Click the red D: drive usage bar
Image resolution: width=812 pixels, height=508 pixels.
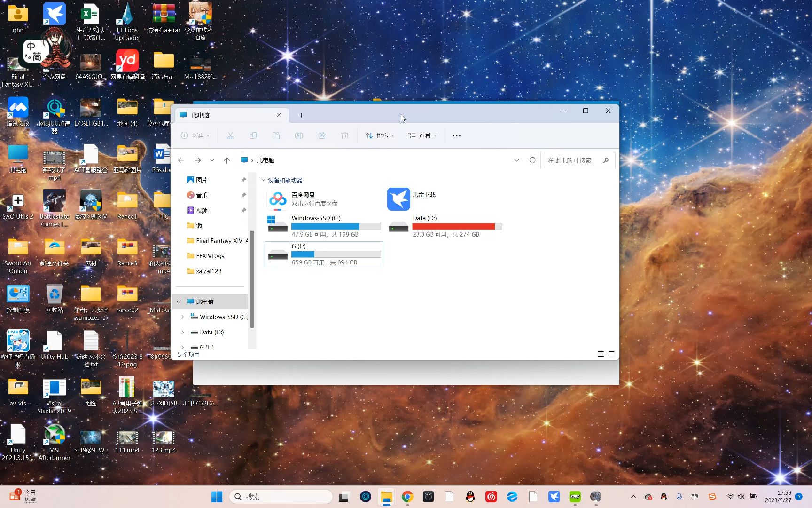click(457, 226)
